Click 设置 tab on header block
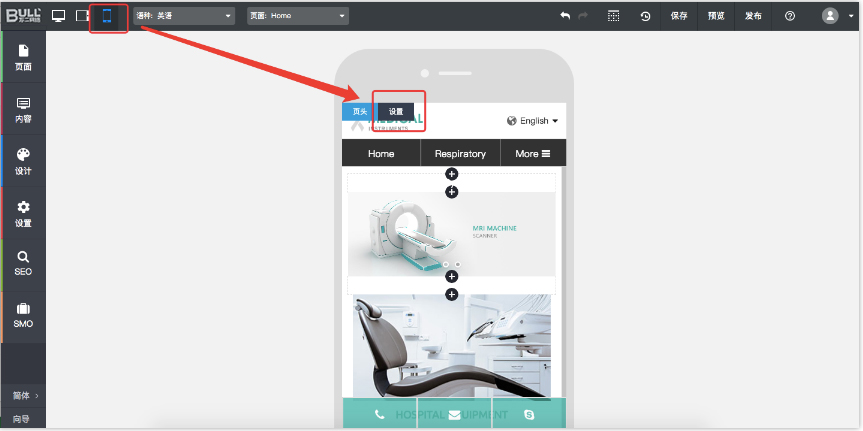The height and width of the screenshot is (431, 863). 396,111
